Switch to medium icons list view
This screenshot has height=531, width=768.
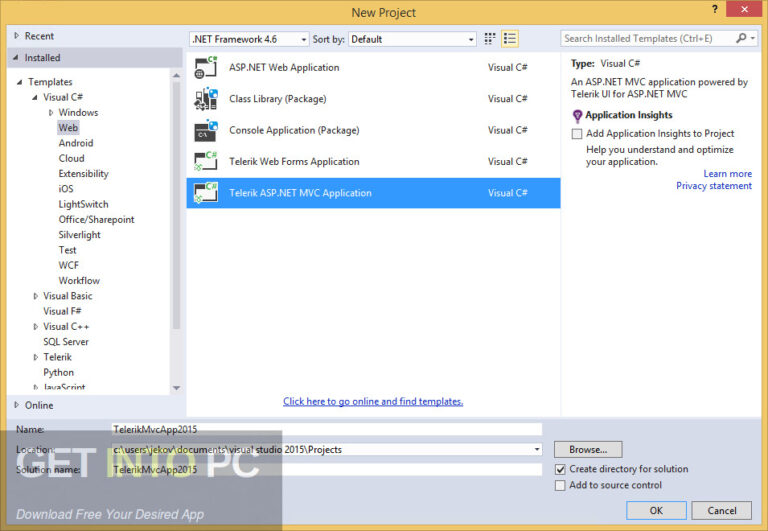(x=510, y=39)
